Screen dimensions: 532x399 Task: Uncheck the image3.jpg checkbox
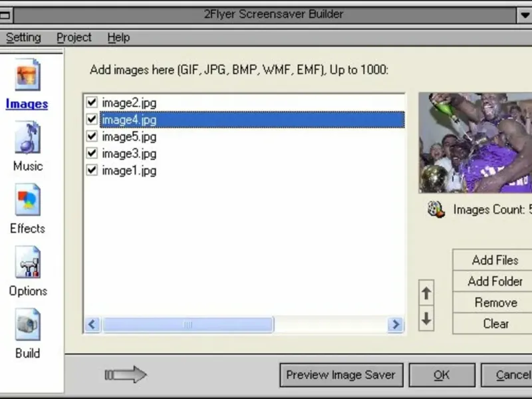tap(92, 154)
